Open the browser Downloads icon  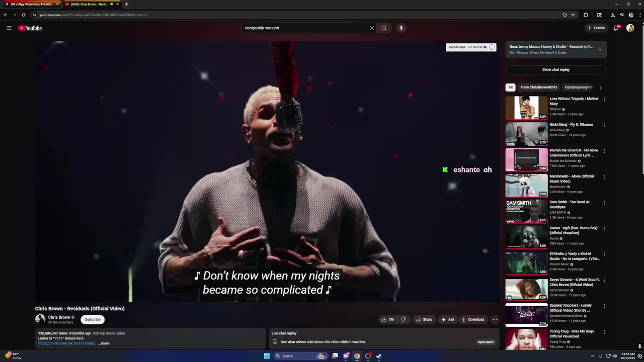(x=612, y=15)
